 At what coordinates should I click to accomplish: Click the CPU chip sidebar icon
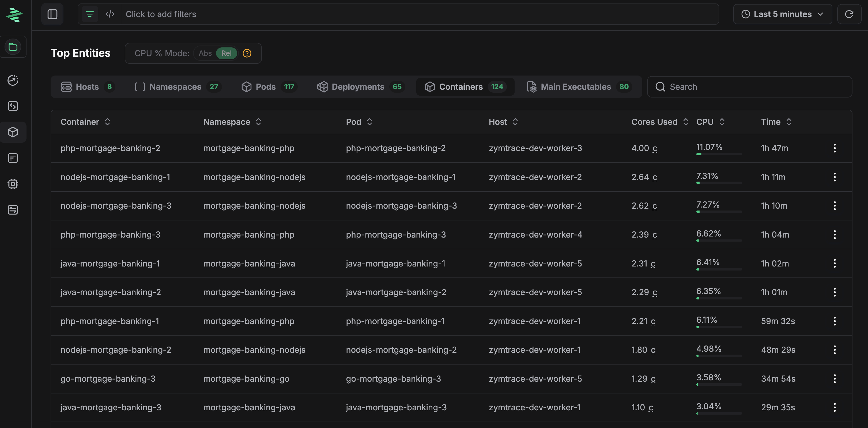coord(13,184)
